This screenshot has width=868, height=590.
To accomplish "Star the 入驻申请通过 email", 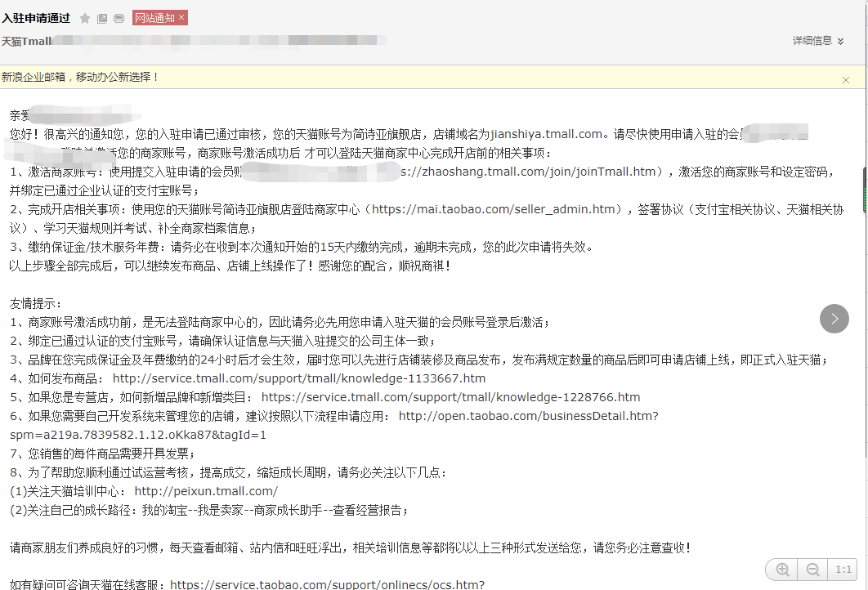I will [85, 19].
